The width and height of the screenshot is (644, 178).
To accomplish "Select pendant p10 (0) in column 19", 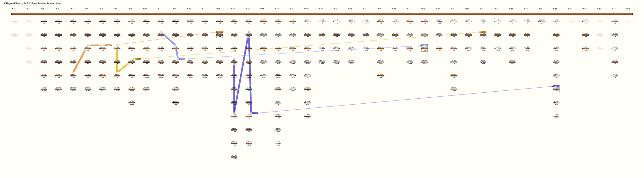I will pos(278,143).
